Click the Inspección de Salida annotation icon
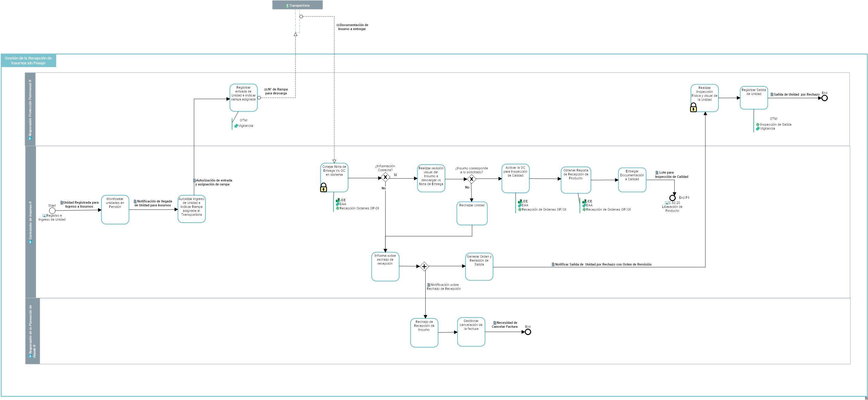This screenshot has height=400, width=868. (758, 124)
